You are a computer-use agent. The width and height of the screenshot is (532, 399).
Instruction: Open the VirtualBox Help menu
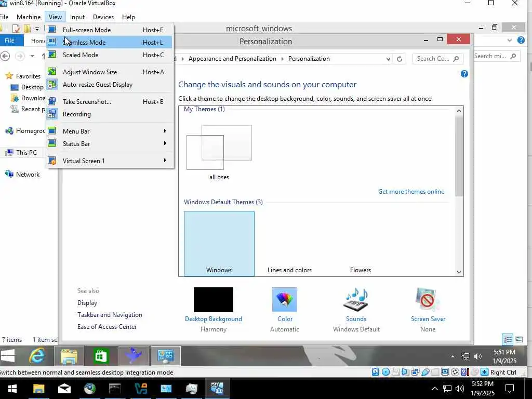129,17
